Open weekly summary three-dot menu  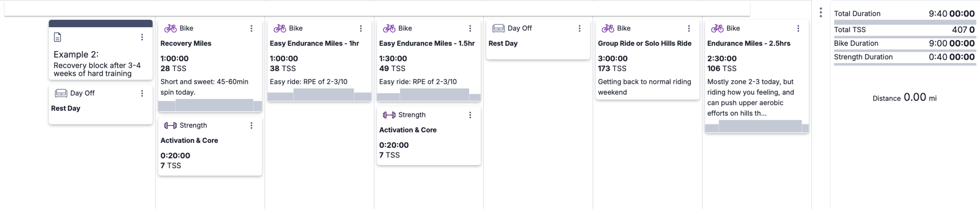[x=821, y=13]
